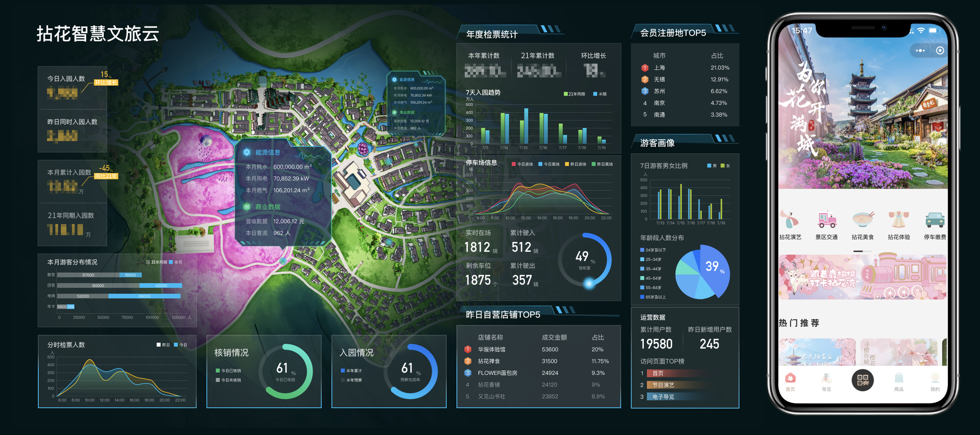Select 南京 row in member city list

point(685,103)
